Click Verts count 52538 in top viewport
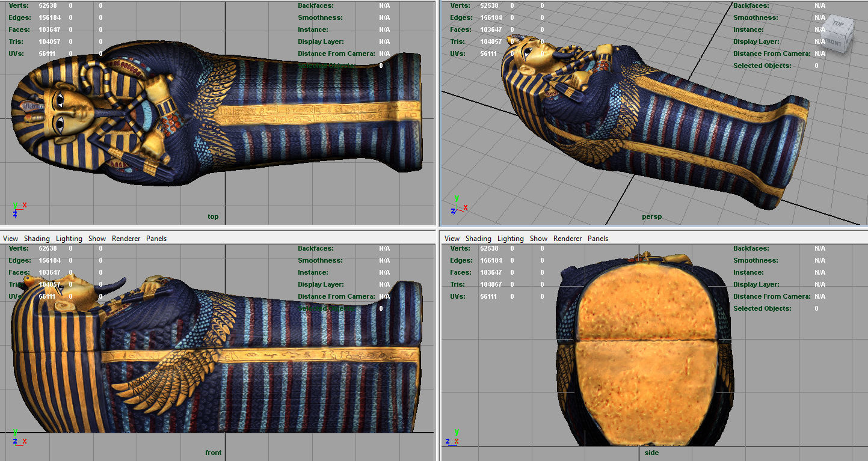Viewport: 868px width, 461px height. [x=48, y=5]
